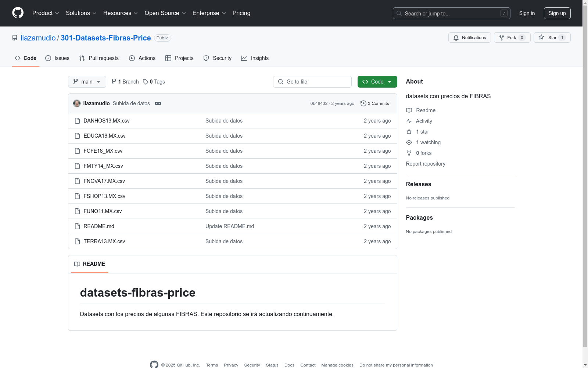The image size is (588, 368).
Task: Click the GitHub logo in the footer
Action: [x=154, y=364]
